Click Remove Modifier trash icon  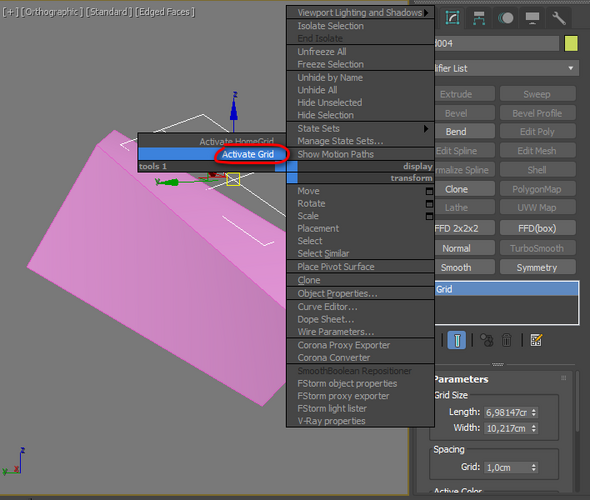pyautogui.click(x=506, y=340)
